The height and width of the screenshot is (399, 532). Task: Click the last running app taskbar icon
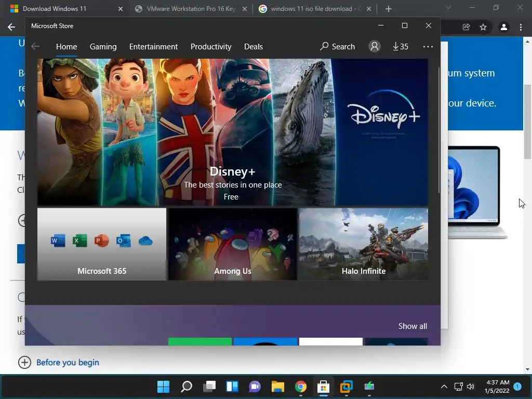point(369,387)
